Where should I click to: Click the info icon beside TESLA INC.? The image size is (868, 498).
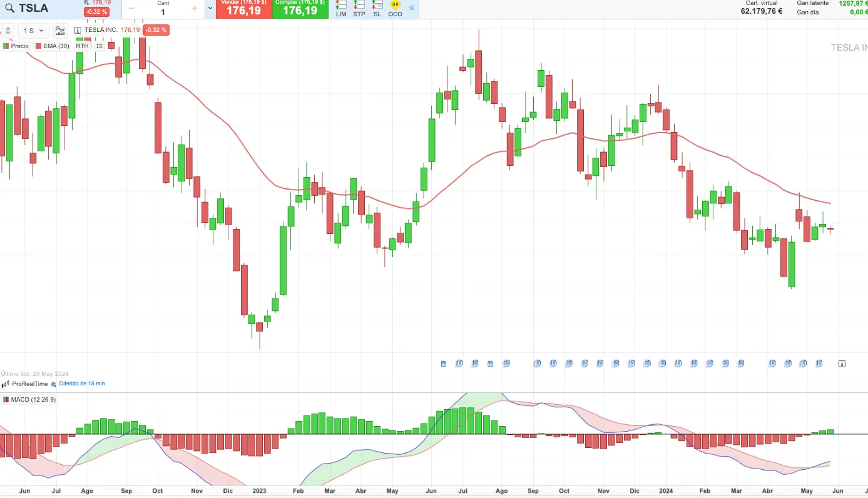click(x=78, y=30)
